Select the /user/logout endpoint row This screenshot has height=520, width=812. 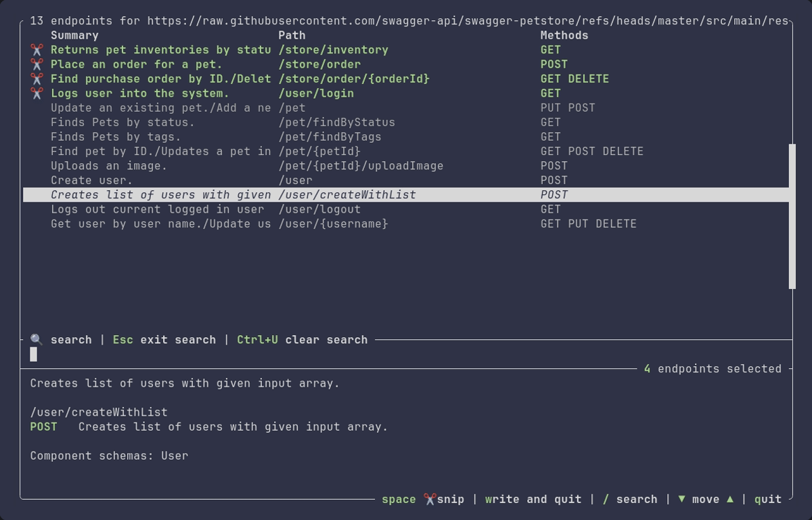click(406, 209)
